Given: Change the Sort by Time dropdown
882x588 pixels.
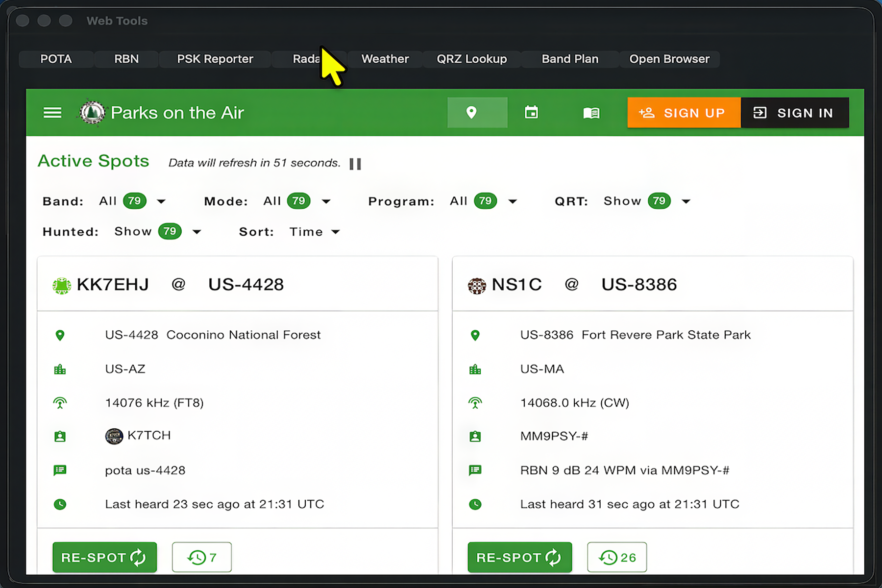Looking at the screenshot, I should click(315, 232).
